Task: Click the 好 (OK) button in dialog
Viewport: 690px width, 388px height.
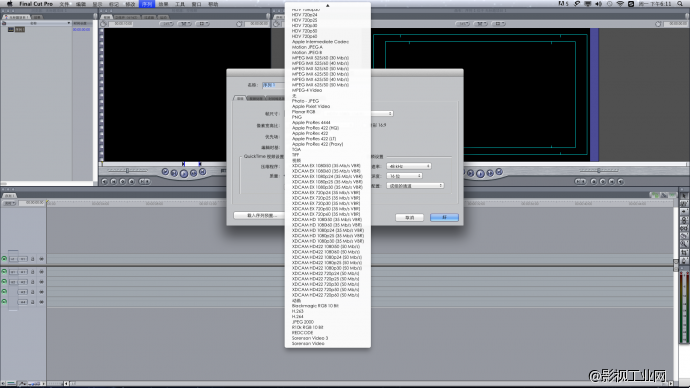Action: pyautogui.click(x=444, y=217)
